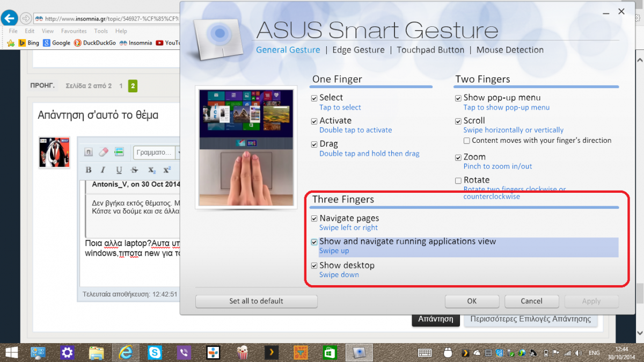The image size is (644, 362).
Task: Toggle Bold in the reply editor
Action: (x=89, y=170)
